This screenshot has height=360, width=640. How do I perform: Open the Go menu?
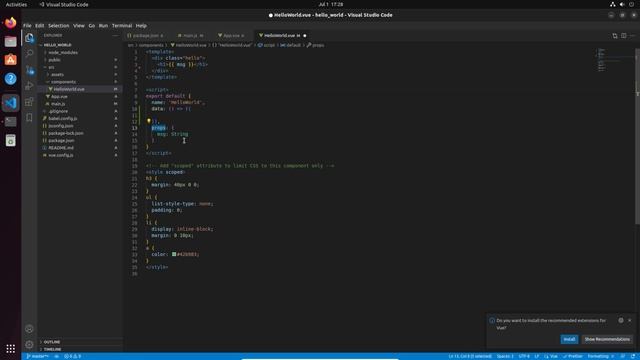coord(92,26)
